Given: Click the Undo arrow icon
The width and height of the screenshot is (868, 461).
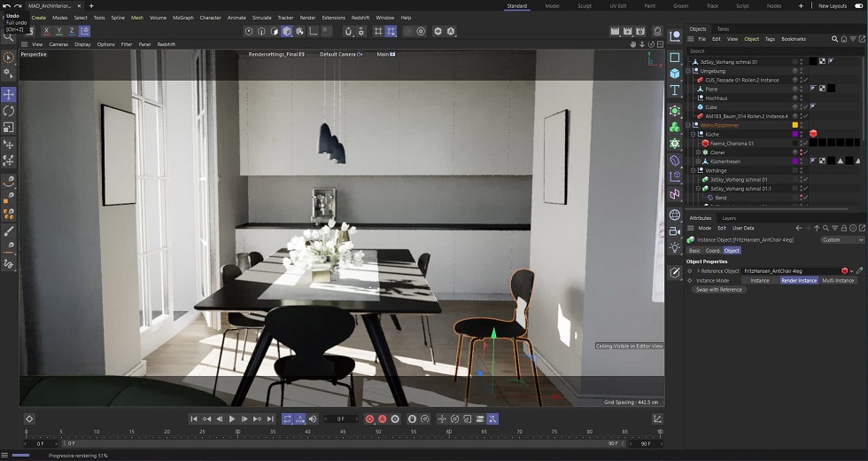Looking at the screenshot, I should coord(7,5).
